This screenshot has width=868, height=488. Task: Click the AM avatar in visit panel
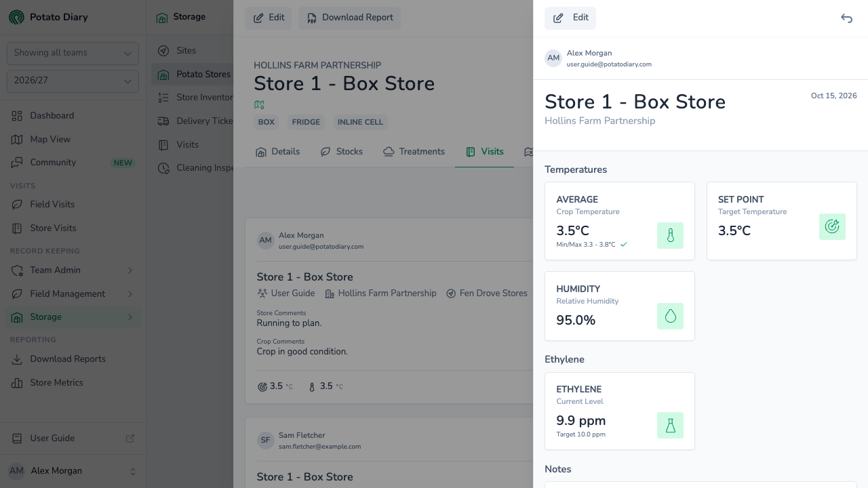tap(553, 58)
